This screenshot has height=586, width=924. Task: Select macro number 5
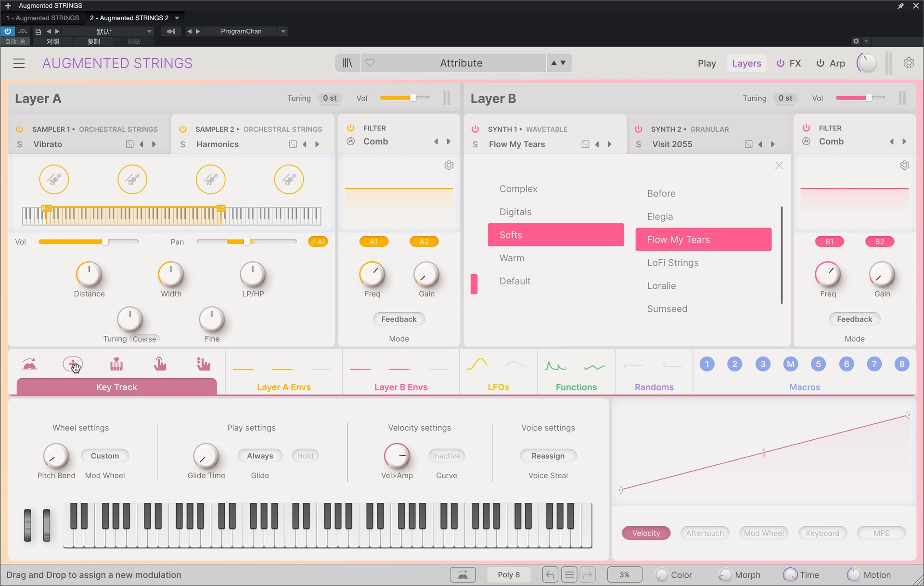point(818,364)
